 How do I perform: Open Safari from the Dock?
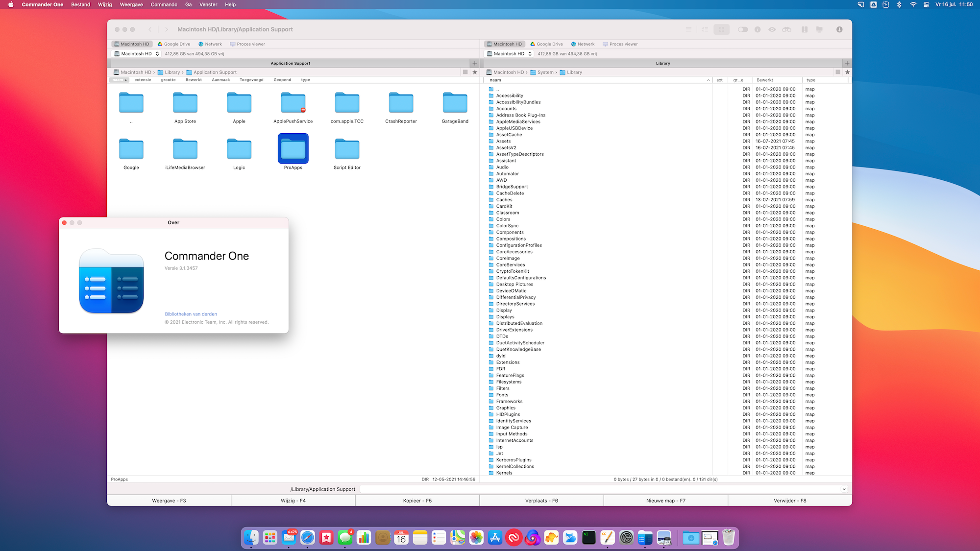[308, 537]
